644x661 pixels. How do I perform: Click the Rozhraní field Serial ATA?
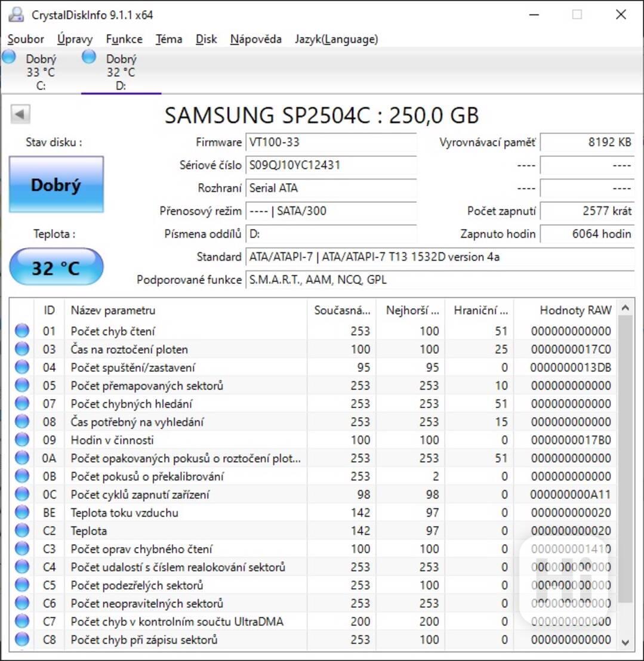[331, 187]
